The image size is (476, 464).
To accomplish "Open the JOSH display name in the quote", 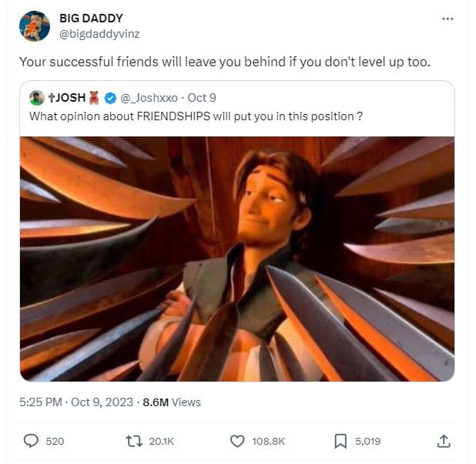I will (67, 98).
